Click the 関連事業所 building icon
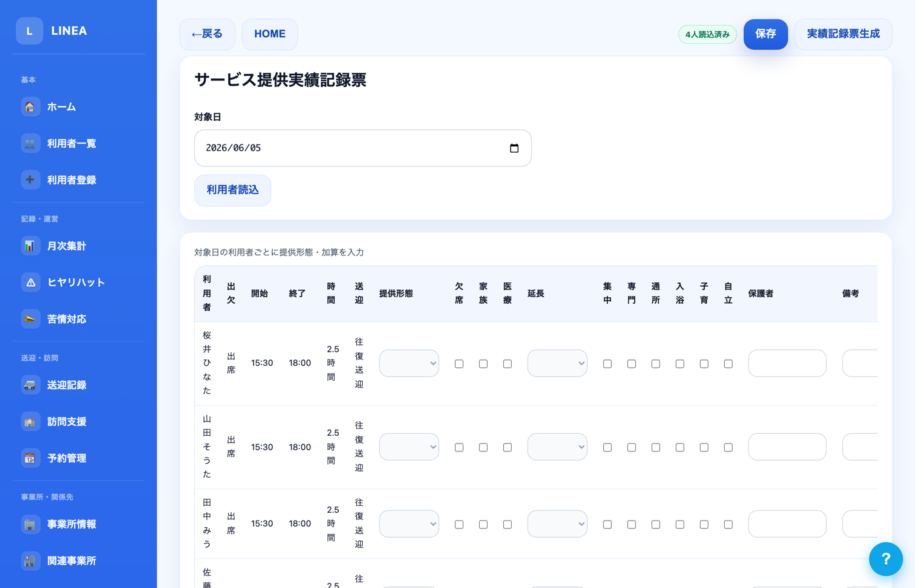This screenshot has width=915, height=588. point(30,561)
